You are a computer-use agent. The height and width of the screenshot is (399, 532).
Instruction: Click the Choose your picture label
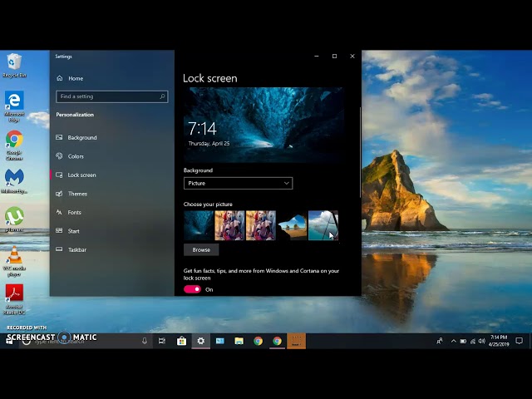coord(208,204)
